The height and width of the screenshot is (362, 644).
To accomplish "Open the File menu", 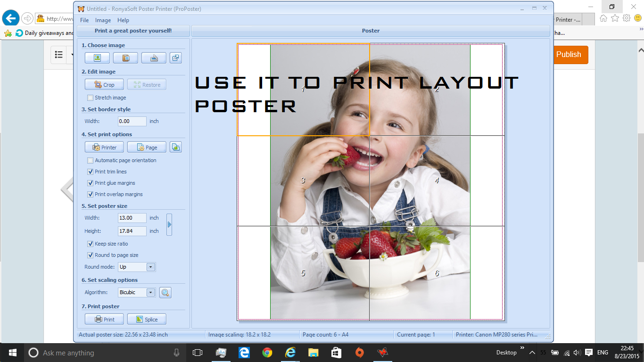I will [84, 20].
